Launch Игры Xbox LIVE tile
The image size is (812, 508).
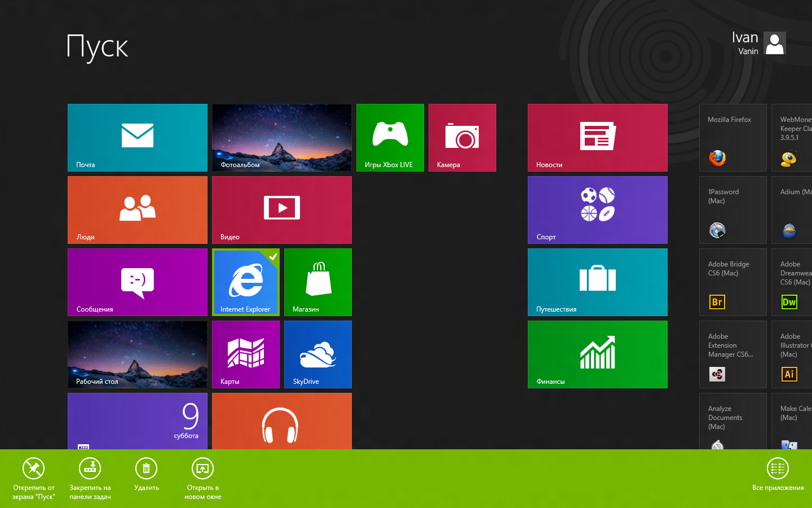[390, 138]
